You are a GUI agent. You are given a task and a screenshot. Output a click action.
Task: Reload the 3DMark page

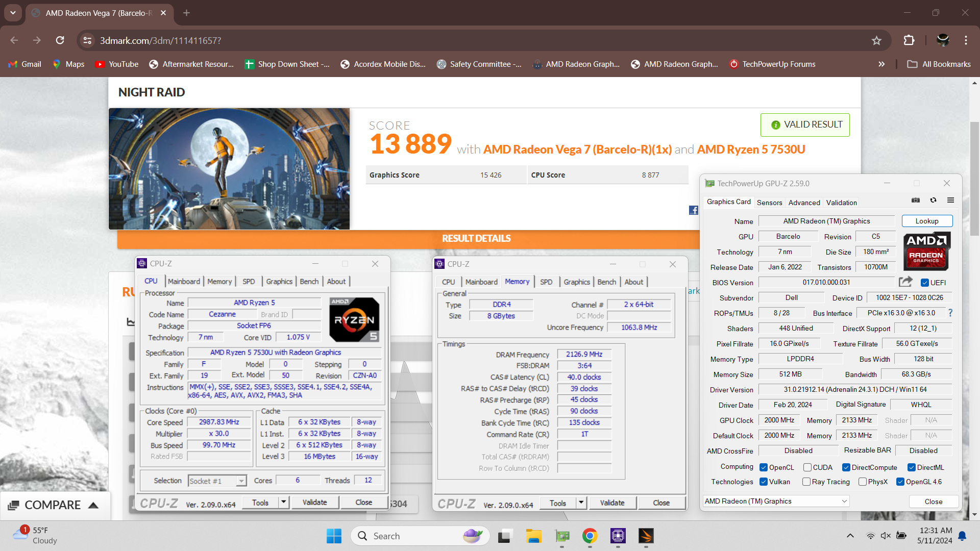(x=60, y=40)
